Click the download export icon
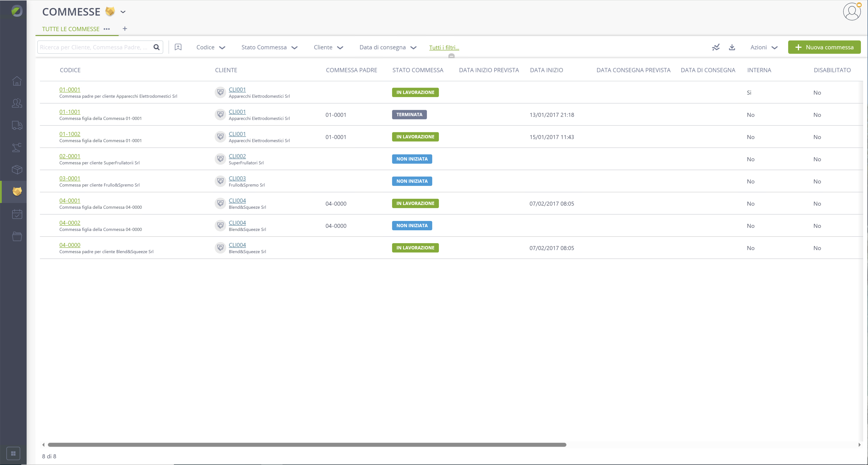The image size is (868, 465). pos(732,47)
